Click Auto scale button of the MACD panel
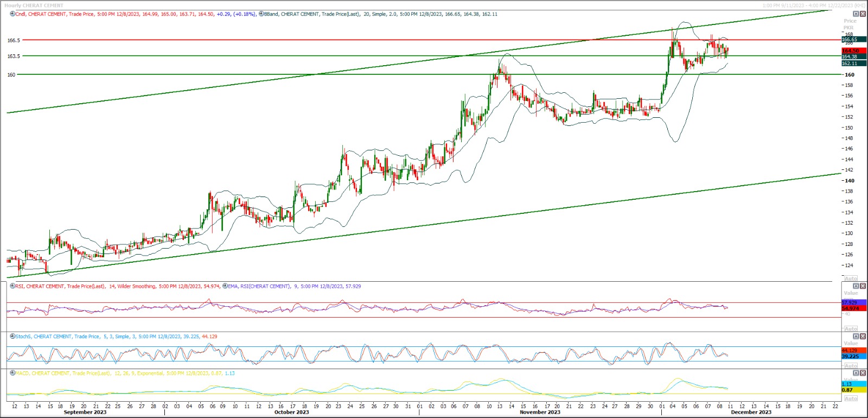This screenshot has height=418, width=868. [851, 398]
